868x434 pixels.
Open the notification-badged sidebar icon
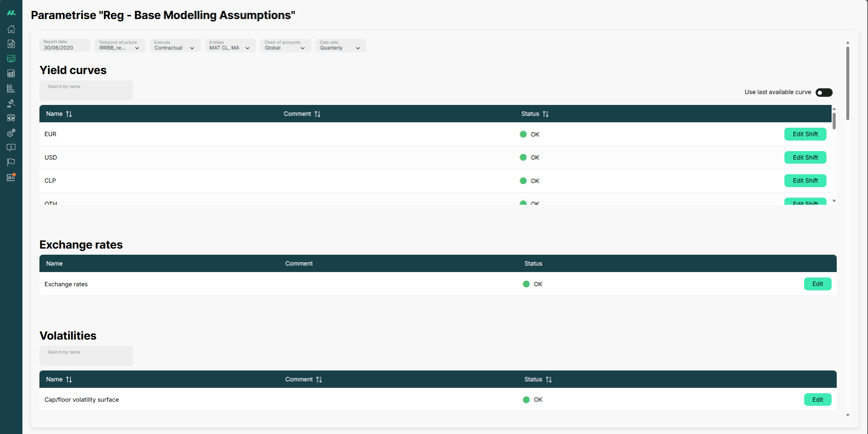(11, 177)
